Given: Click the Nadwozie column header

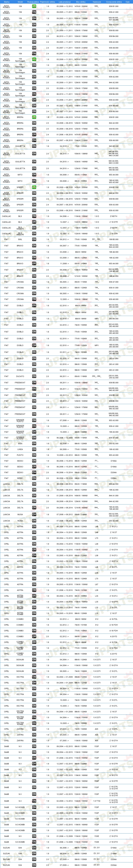Looking at the screenshot, I should pyautogui.click(x=97, y=2).
